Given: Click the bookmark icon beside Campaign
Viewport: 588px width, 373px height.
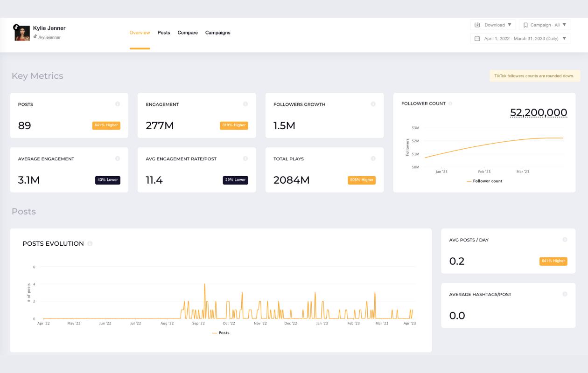Looking at the screenshot, I should (525, 25).
